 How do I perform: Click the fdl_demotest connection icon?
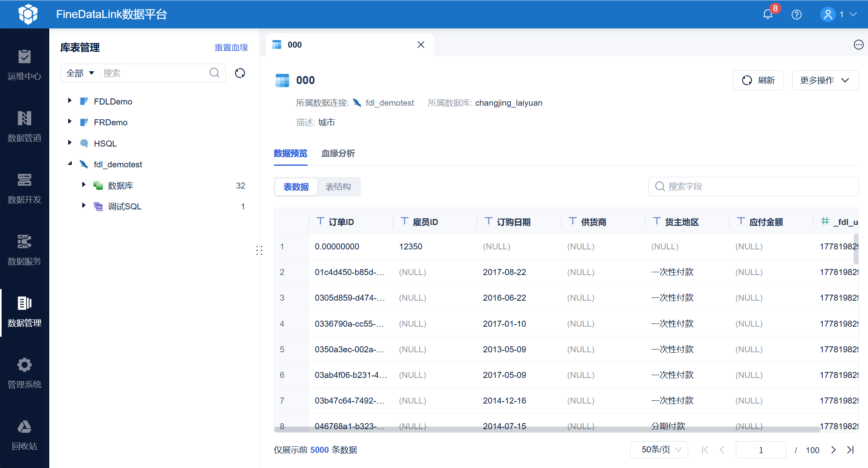84,164
